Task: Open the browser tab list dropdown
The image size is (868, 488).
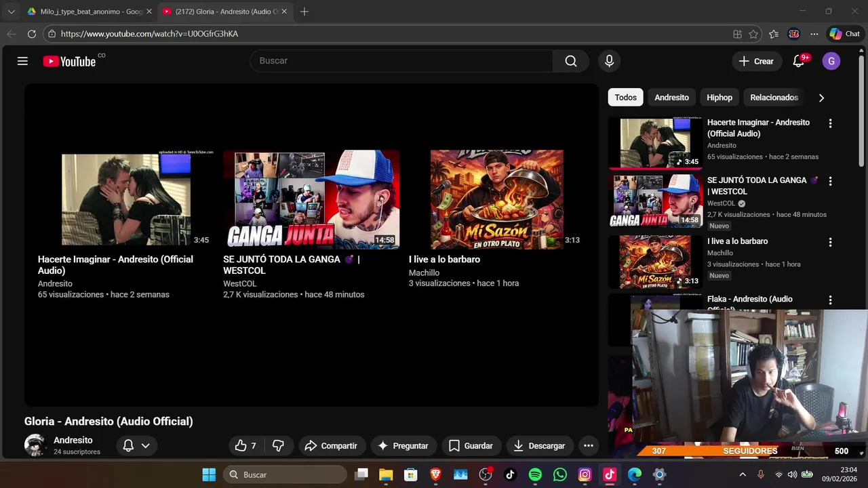Action: click(11, 12)
